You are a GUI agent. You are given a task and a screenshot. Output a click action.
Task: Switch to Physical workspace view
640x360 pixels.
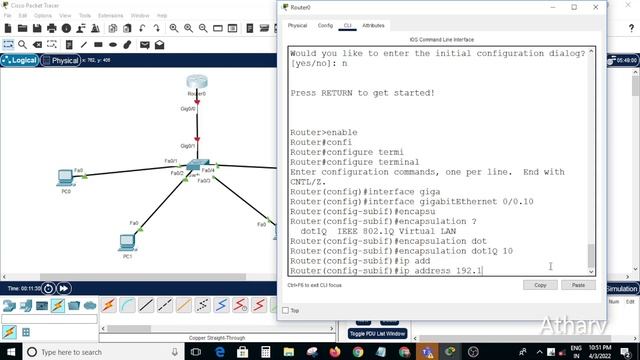pos(60,60)
